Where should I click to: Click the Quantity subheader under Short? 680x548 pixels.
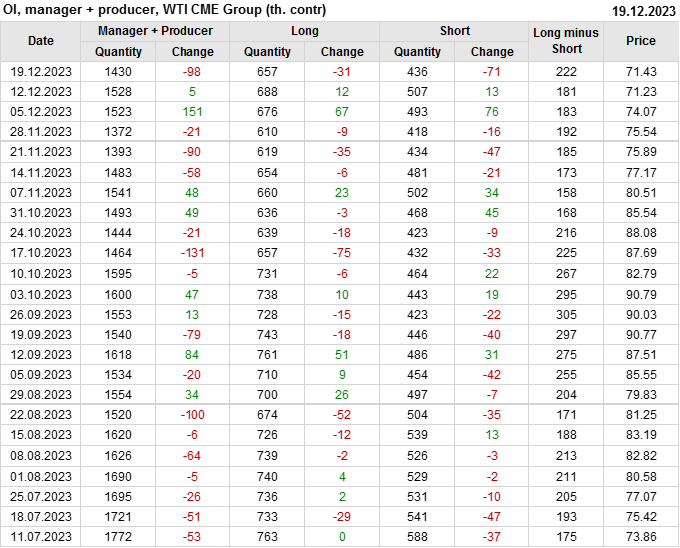click(x=417, y=52)
